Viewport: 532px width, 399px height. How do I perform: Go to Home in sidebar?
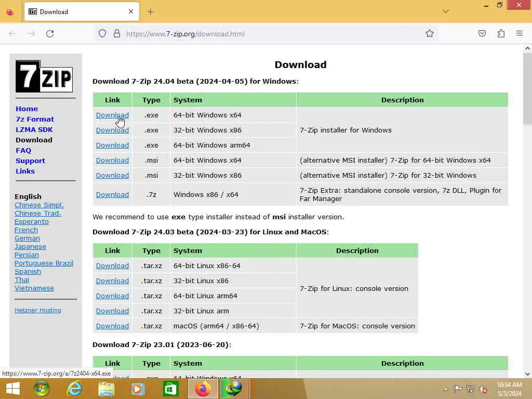pyautogui.click(x=27, y=109)
